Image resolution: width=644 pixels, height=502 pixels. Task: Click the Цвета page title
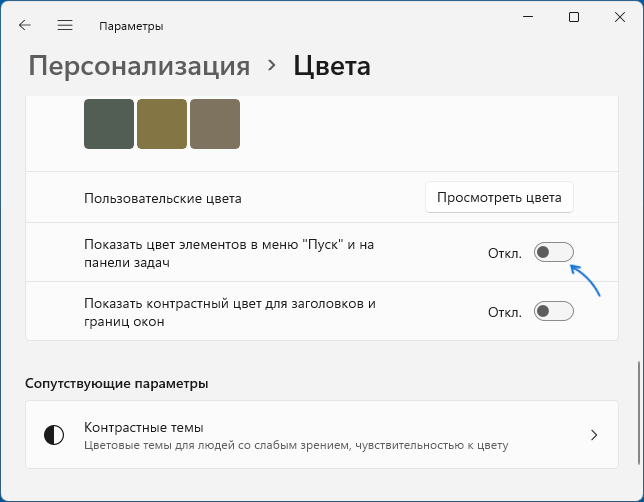tap(332, 66)
